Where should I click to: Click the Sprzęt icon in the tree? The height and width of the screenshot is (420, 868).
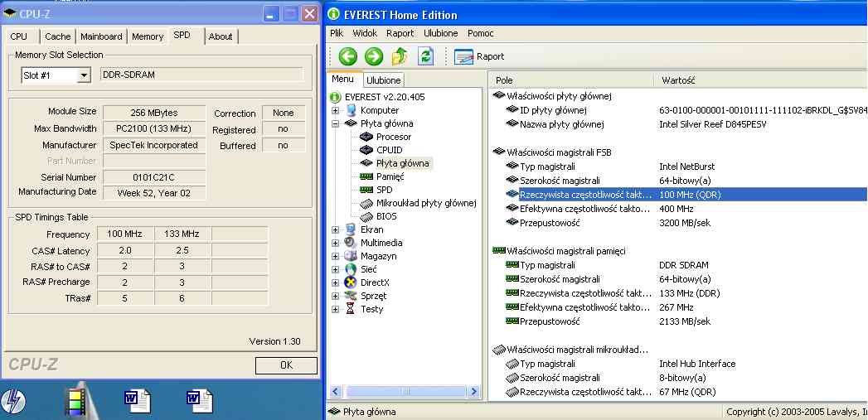(351, 296)
